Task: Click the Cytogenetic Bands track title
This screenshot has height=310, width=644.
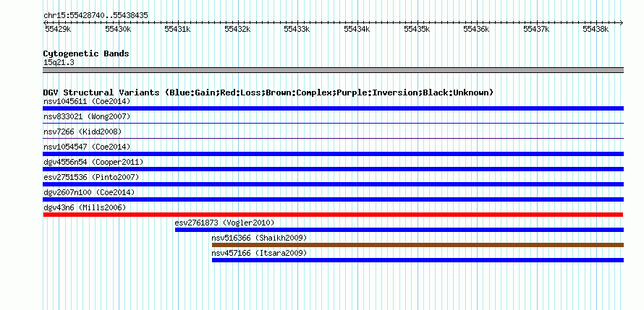Action: pos(86,53)
